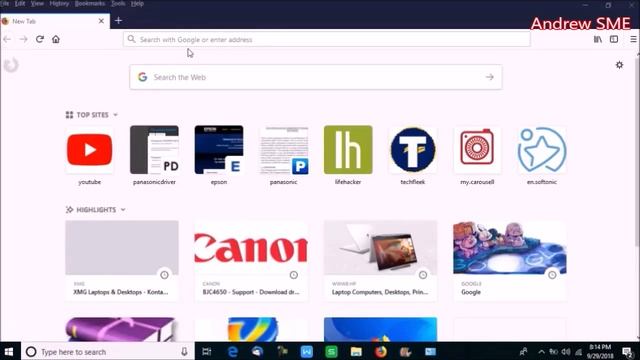
Task: Open the File menu
Action: click(4, 4)
